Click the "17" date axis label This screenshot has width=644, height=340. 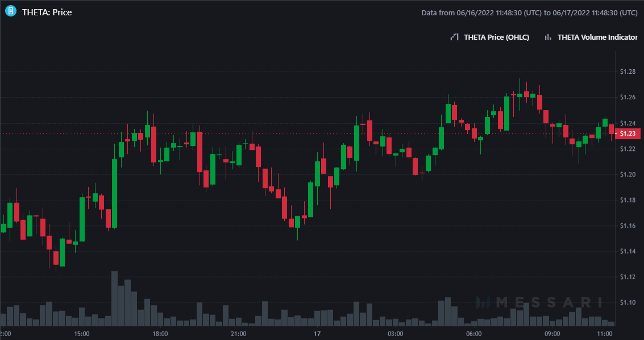pos(317,333)
